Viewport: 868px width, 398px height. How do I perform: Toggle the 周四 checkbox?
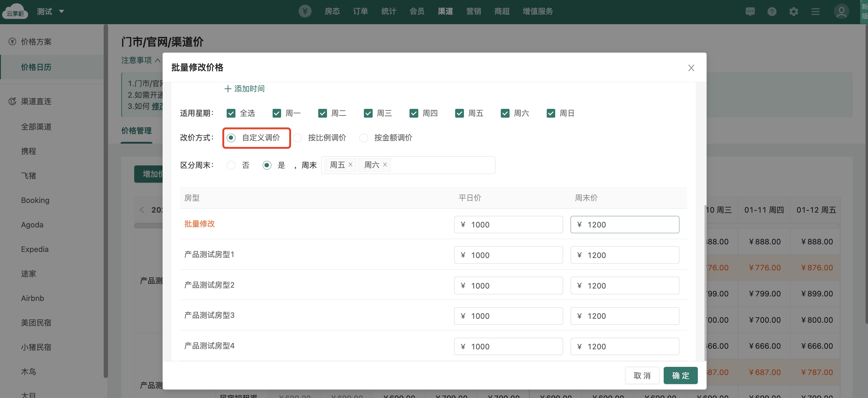tap(414, 113)
